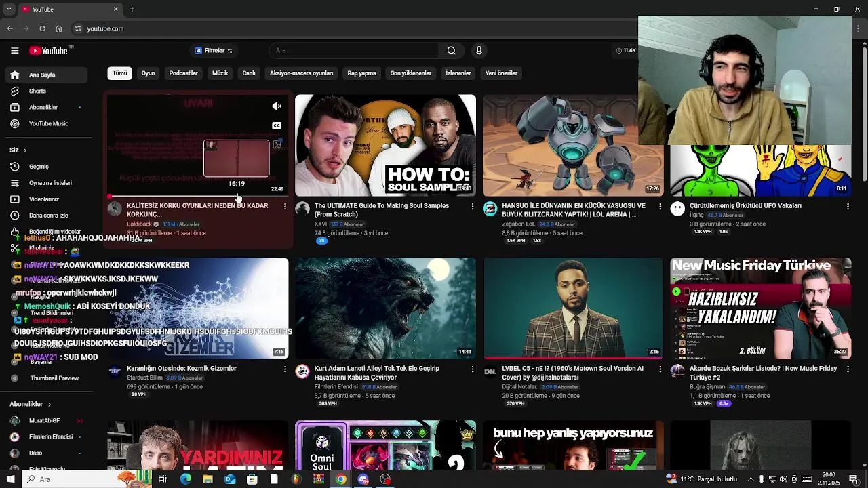Open Microsoft Edge from the taskbar
868x488 pixels.
[x=185, y=479]
